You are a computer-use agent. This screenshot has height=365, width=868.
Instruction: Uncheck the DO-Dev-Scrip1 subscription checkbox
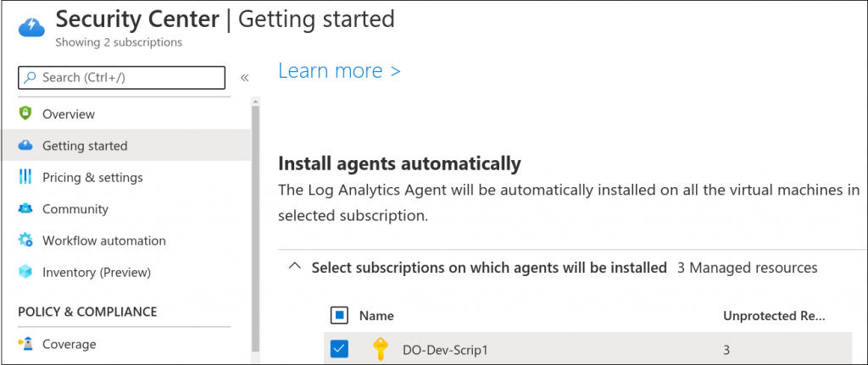coord(338,349)
